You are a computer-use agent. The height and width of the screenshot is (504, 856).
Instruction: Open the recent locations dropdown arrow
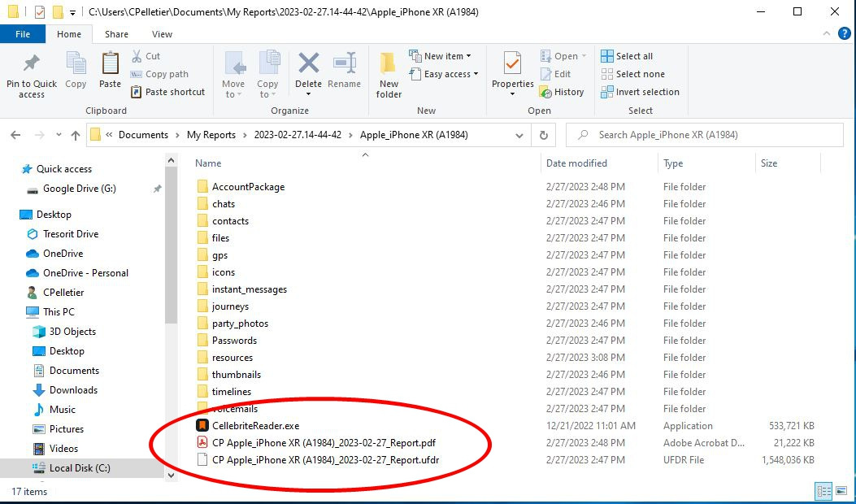tap(59, 135)
